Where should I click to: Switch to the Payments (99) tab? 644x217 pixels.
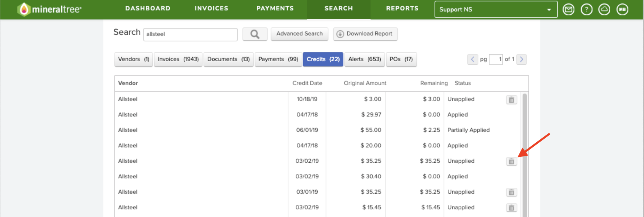click(278, 59)
